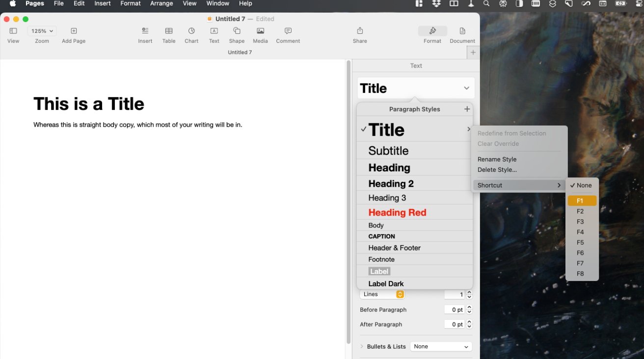The height and width of the screenshot is (359, 644).
Task: Toggle the Format inspector icon
Action: click(432, 31)
